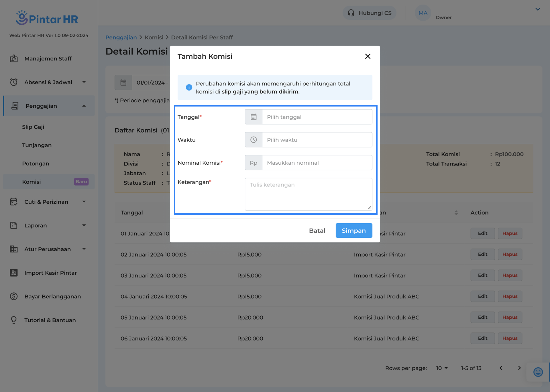Focus the Nominal Komisi input field

[317, 163]
